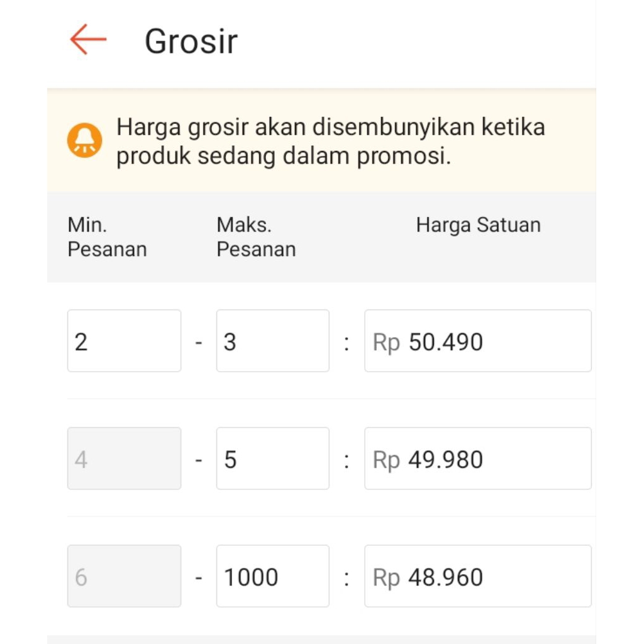The width and height of the screenshot is (644, 644).
Task: Click the promo notice text about harga grosir
Action: tap(330, 142)
